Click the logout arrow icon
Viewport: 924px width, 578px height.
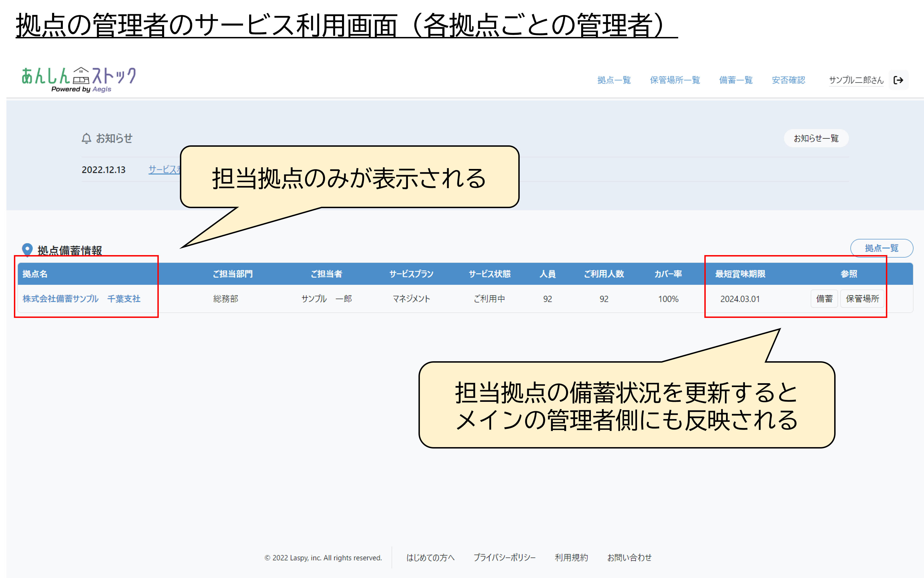click(x=898, y=80)
